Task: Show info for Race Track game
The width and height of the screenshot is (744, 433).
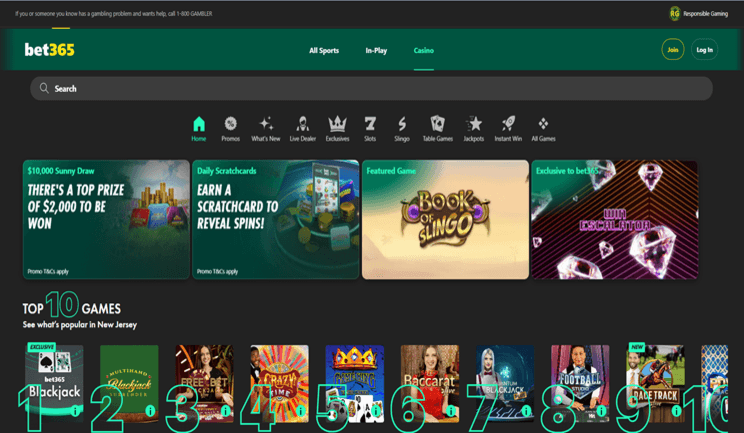Action: click(676, 411)
